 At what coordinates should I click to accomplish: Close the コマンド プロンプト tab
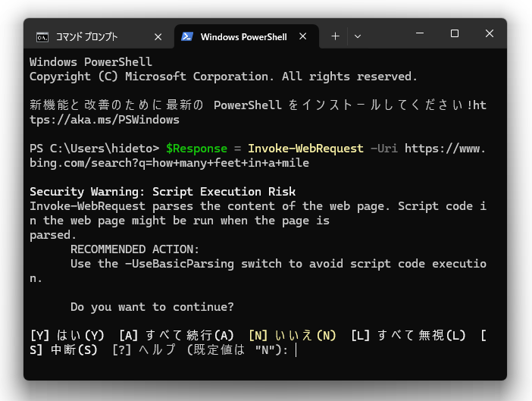coord(158,36)
